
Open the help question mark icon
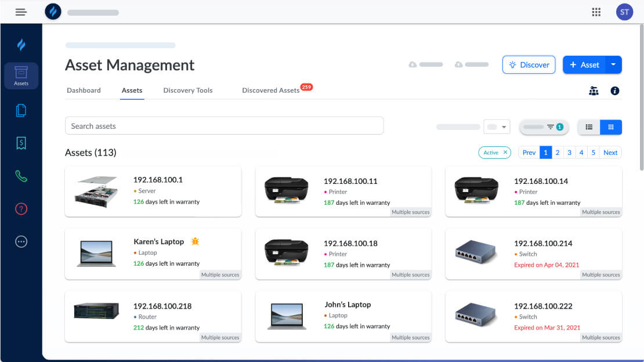tap(21, 209)
